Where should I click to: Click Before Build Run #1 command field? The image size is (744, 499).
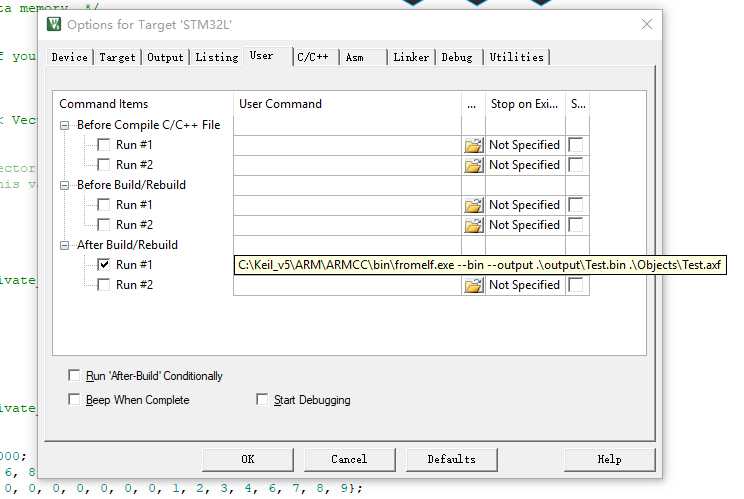click(x=347, y=205)
